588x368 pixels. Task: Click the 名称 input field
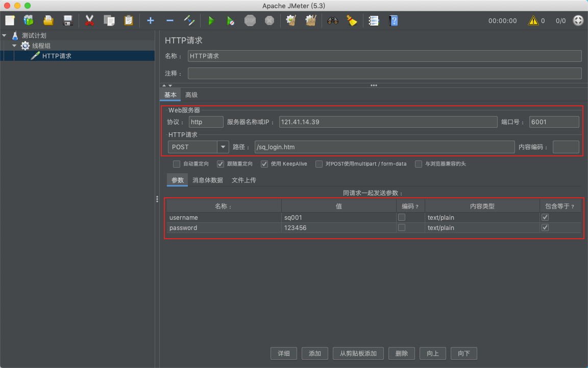point(385,56)
